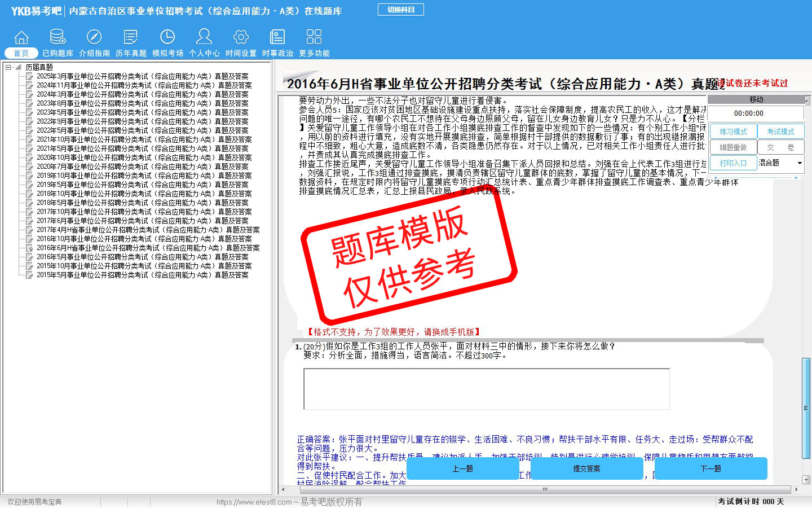Open 2025年3月 exam paper in tree
Viewport: 812px width, 508px height.
tap(142, 76)
